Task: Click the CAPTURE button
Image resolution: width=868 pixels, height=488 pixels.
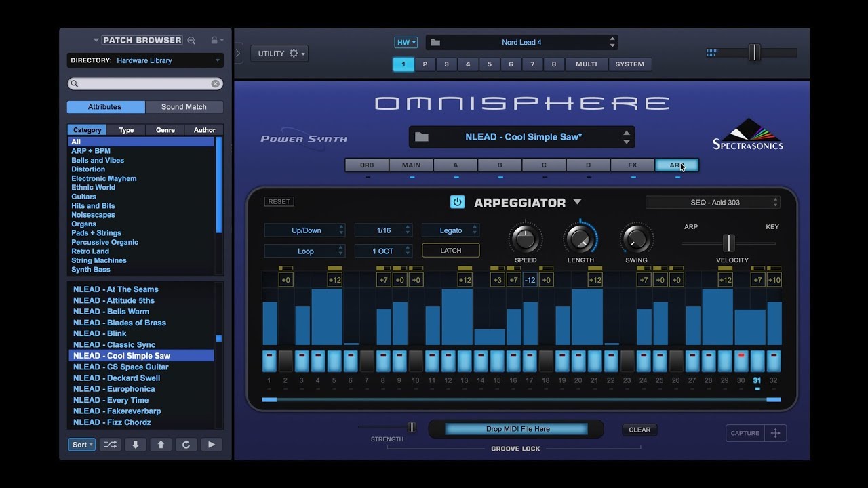Action: [x=745, y=433]
